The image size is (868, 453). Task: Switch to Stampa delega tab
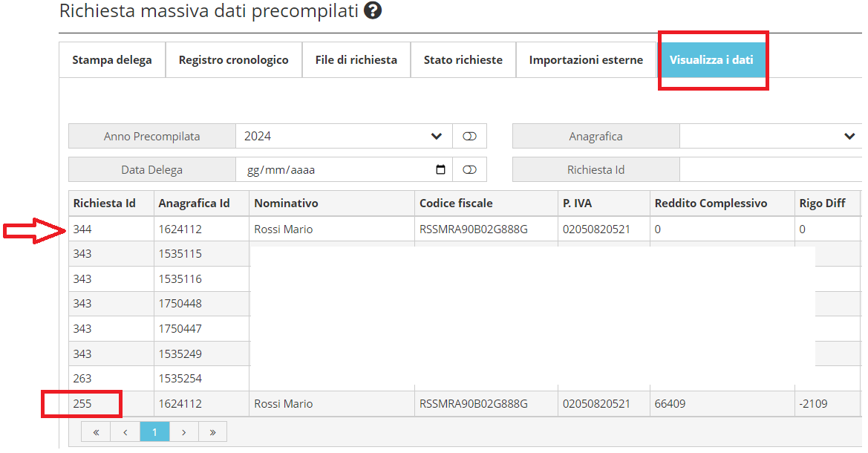pyautogui.click(x=112, y=60)
